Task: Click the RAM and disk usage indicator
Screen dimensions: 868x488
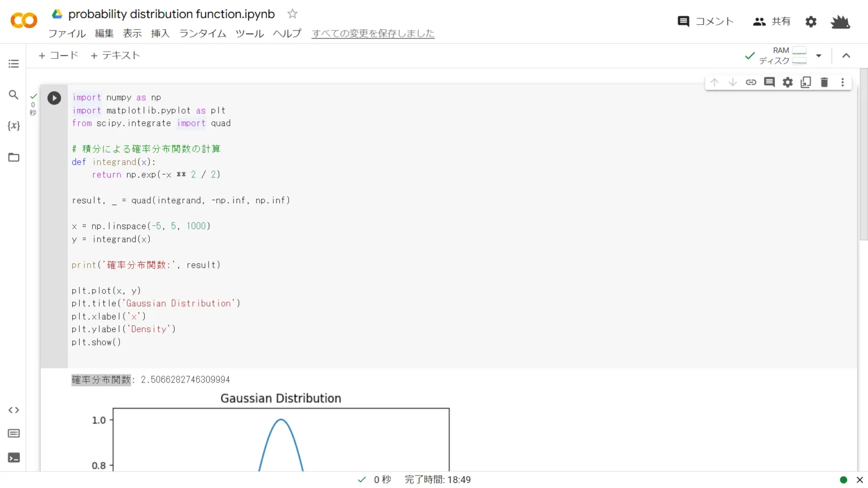Action: pos(783,55)
